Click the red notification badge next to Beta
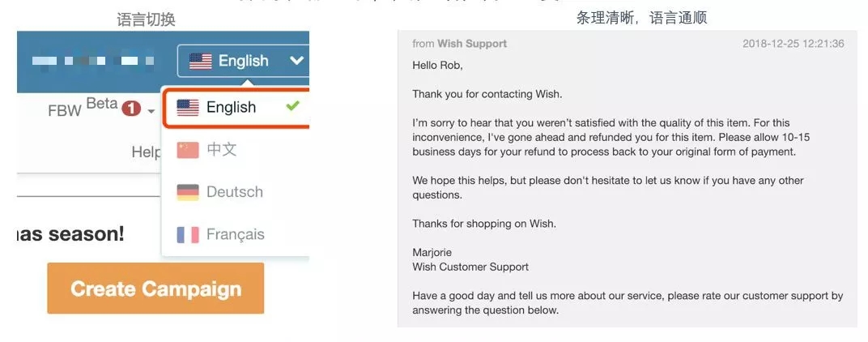This screenshot has height=342, width=868. point(131,108)
